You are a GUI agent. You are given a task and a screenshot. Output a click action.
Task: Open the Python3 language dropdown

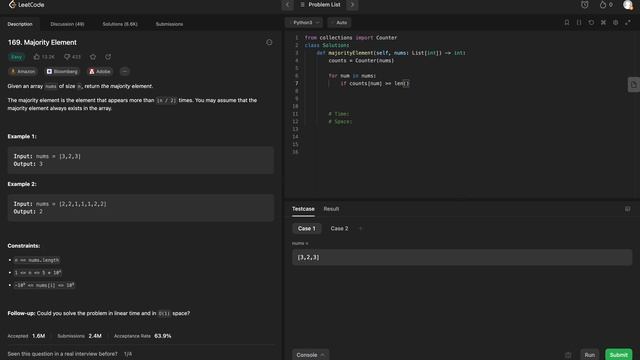(304, 22)
